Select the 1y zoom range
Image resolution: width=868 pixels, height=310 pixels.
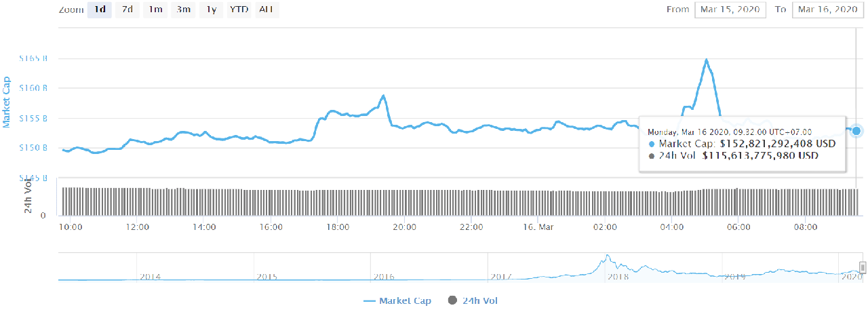pyautogui.click(x=210, y=9)
